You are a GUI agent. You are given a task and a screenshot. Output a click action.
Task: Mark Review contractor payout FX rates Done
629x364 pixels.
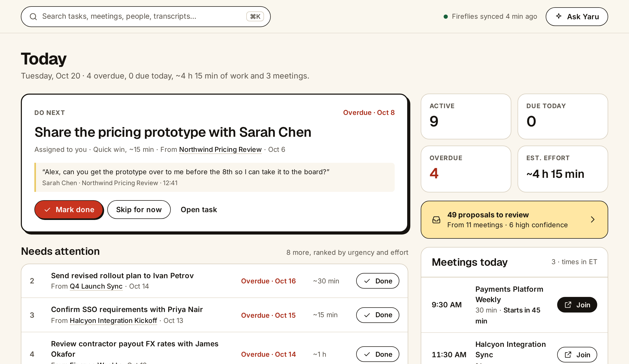point(378,354)
